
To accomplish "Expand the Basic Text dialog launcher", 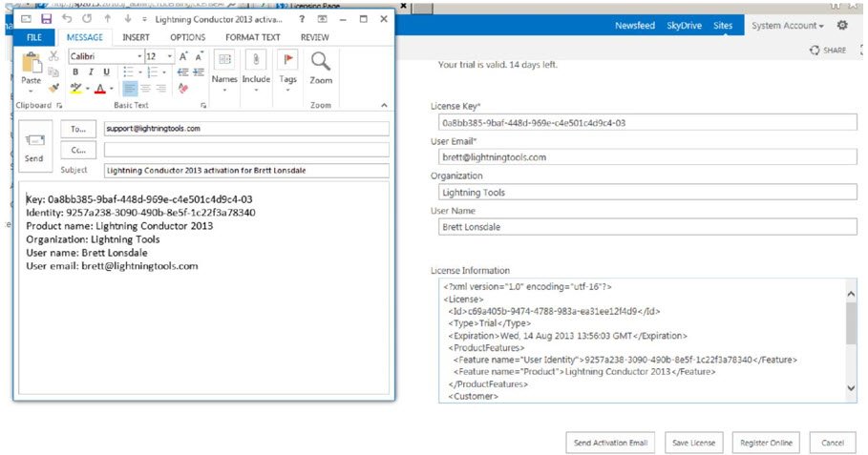I will (x=203, y=105).
